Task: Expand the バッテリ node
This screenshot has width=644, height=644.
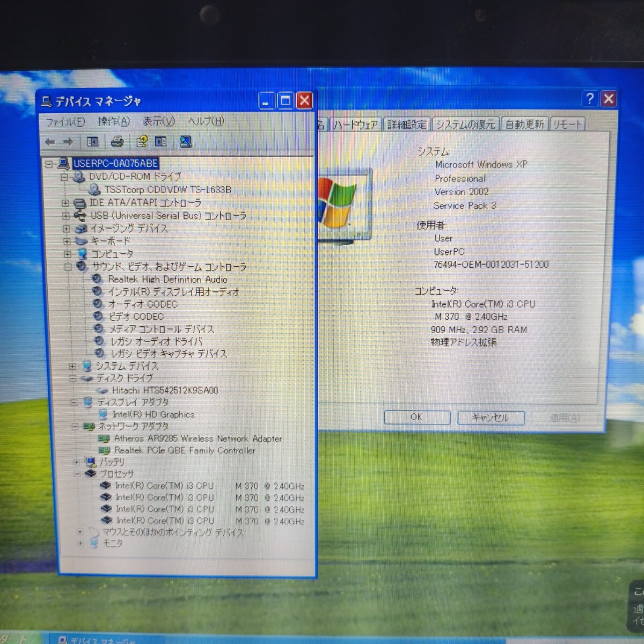Action: [x=76, y=462]
